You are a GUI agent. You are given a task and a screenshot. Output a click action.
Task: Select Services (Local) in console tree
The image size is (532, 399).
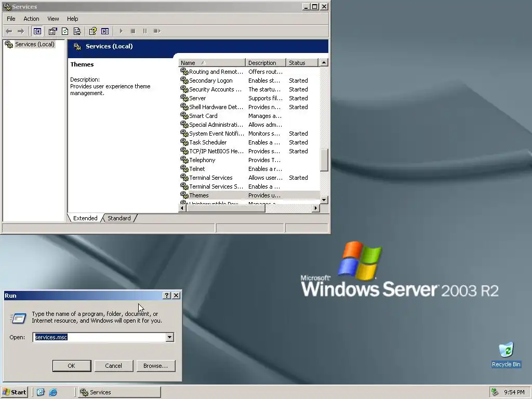35,44
